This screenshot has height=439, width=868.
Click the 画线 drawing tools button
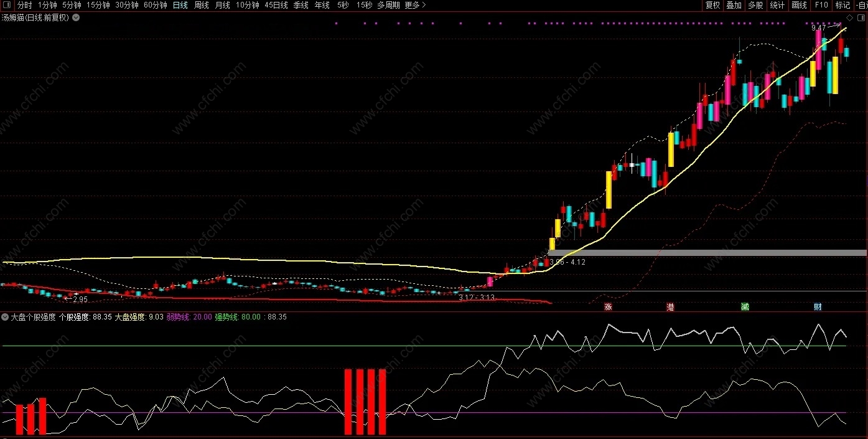pyautogui.click(x=799, y=5)
